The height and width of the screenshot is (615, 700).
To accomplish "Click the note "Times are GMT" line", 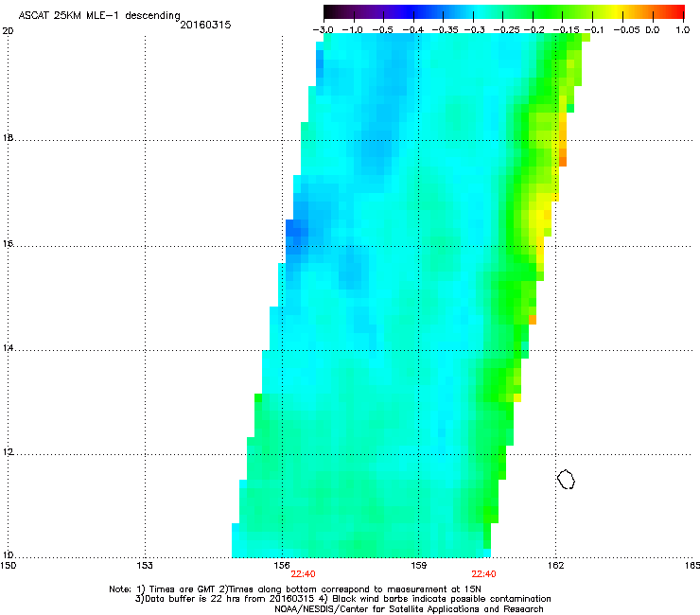I will point(295,589).
